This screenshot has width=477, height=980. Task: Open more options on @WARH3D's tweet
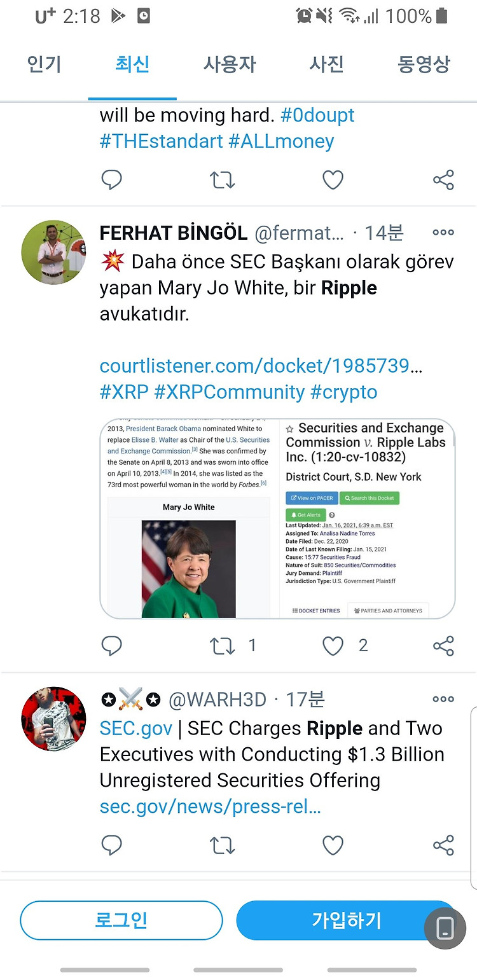point(443,699)
